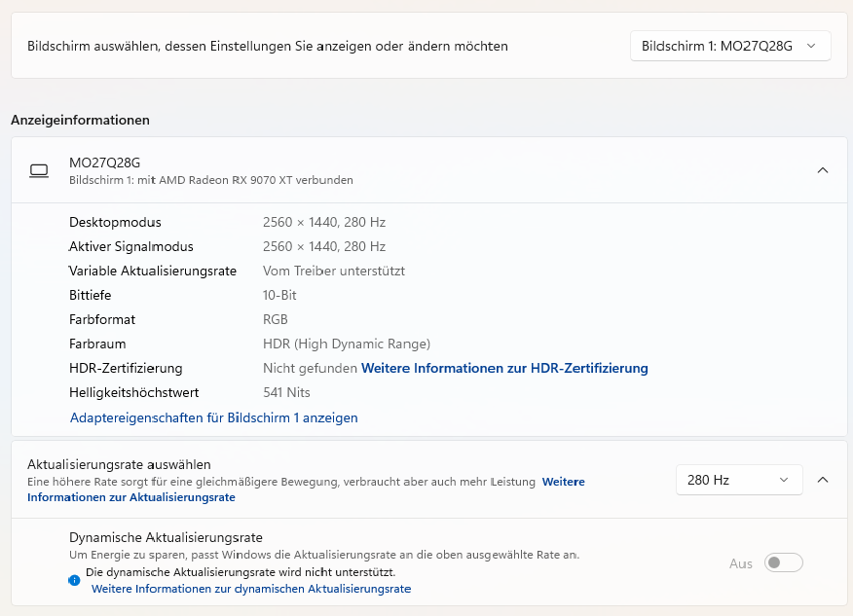Open Weitere Informationen zur dynamischen Aktualisierungsrate link
This screenshot has width=853, height=616.
click(x=251, y=589)
